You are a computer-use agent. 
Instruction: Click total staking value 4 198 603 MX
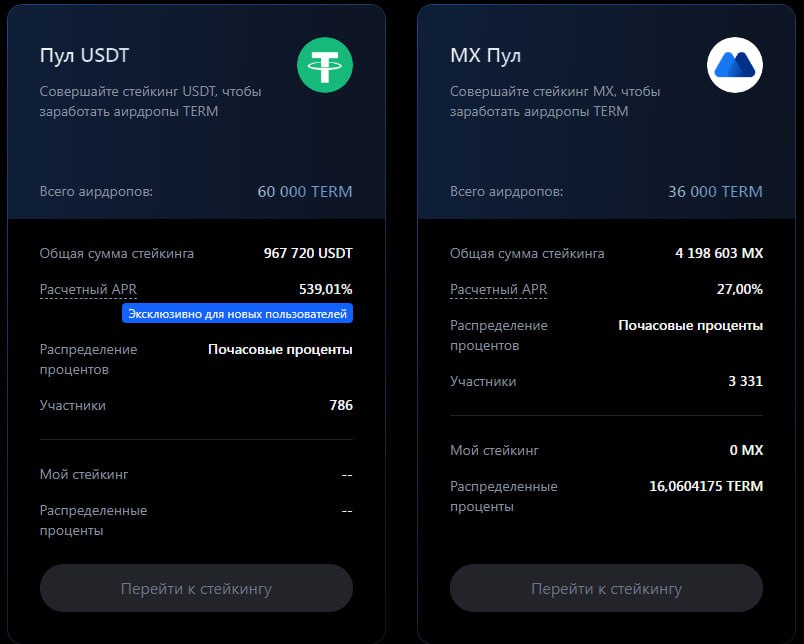pos(718,254)
